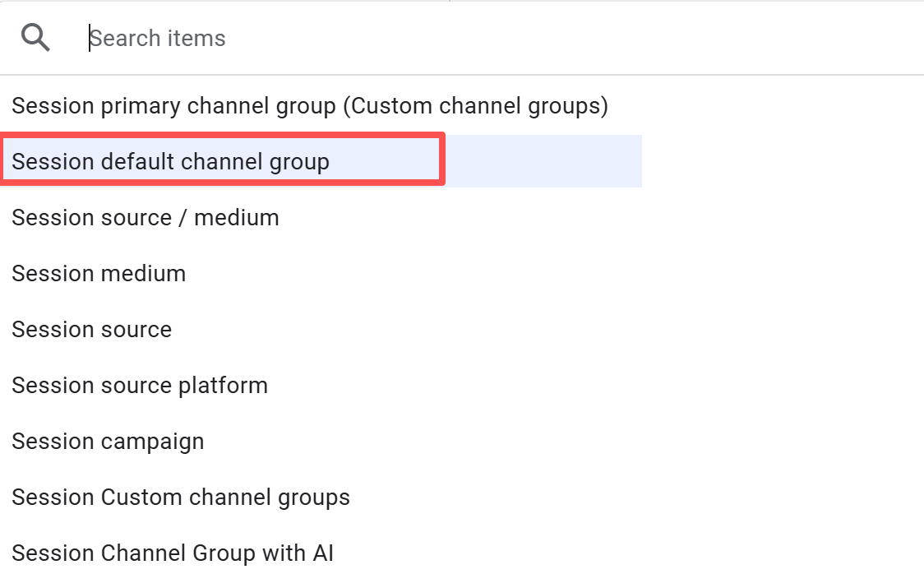Select Session source / medium
Viewport: 924px width, 574px height.
click(146, 217)
